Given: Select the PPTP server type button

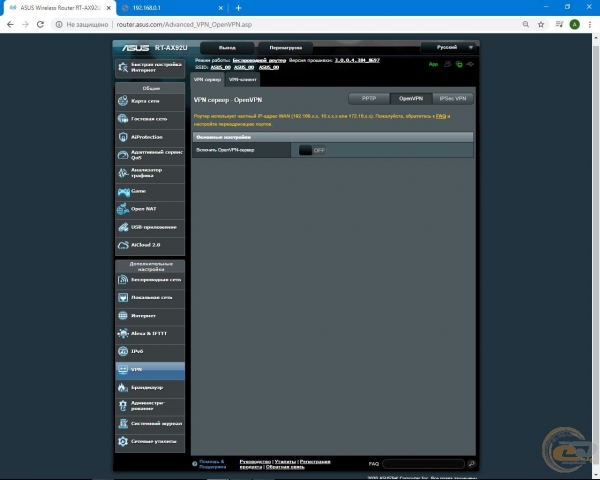Looking at the screenshot, I should [x=368, y=99].
